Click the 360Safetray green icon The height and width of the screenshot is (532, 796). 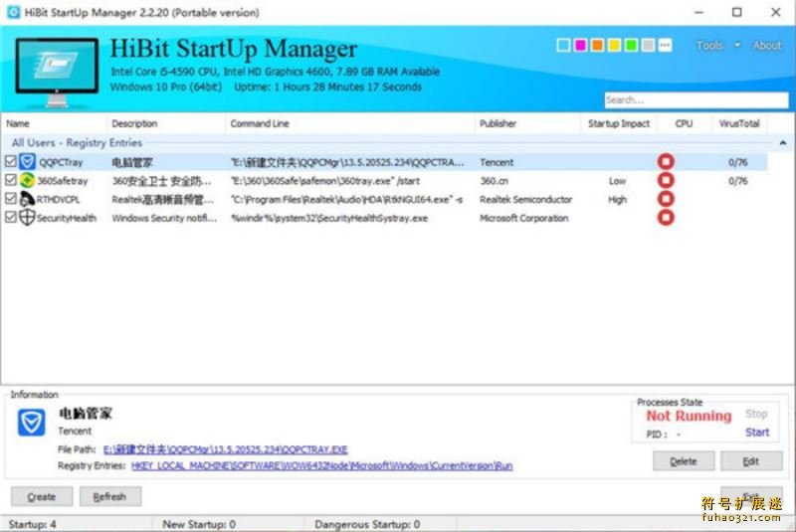coord(28,181)
